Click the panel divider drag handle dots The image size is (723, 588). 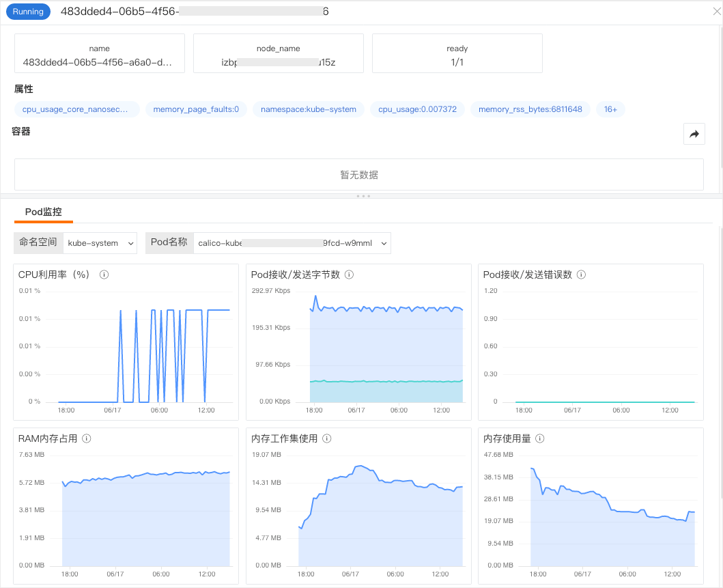(363, 197)
